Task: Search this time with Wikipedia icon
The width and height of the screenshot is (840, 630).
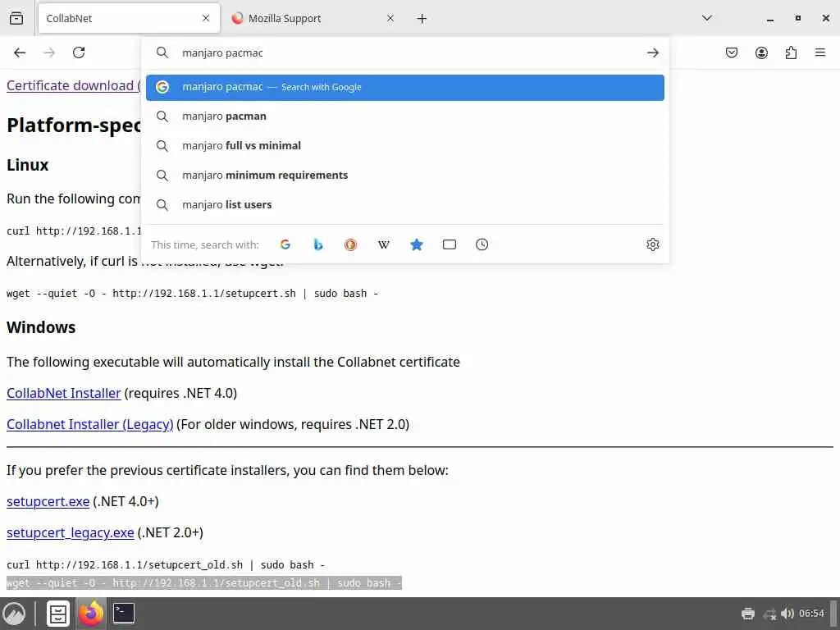Action: (384, 244)
